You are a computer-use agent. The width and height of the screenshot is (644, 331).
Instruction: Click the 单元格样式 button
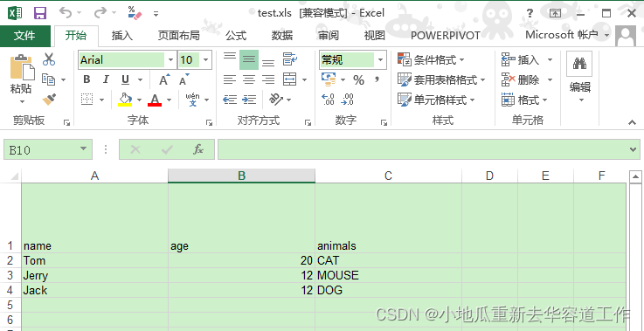(436, 100)
